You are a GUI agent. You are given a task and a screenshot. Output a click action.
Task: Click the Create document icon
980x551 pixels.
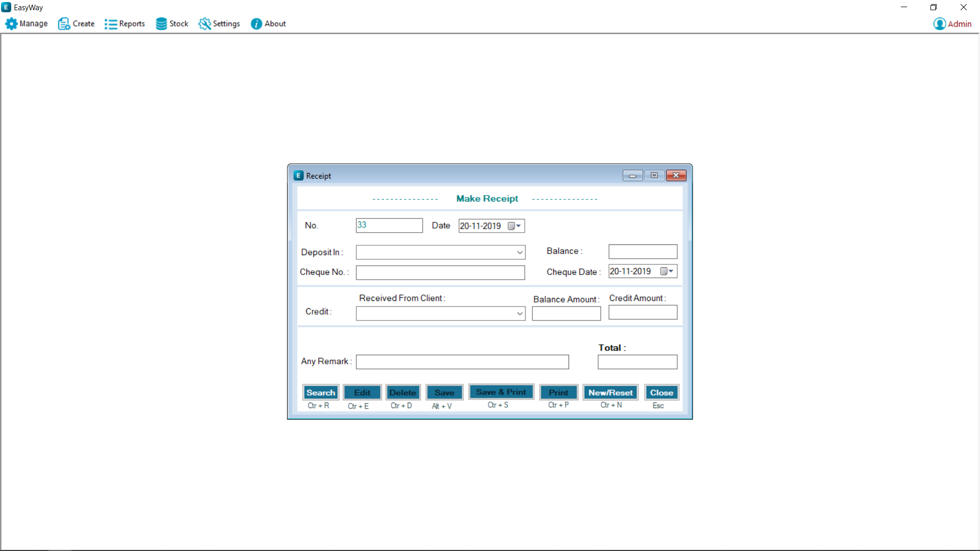(x=64, y=24)
